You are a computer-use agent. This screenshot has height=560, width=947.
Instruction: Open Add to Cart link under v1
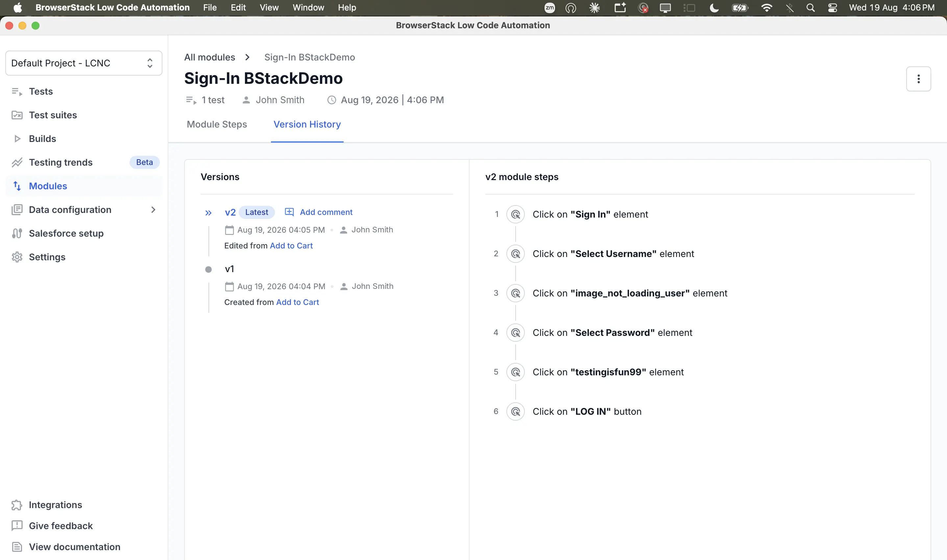point(298,302)
